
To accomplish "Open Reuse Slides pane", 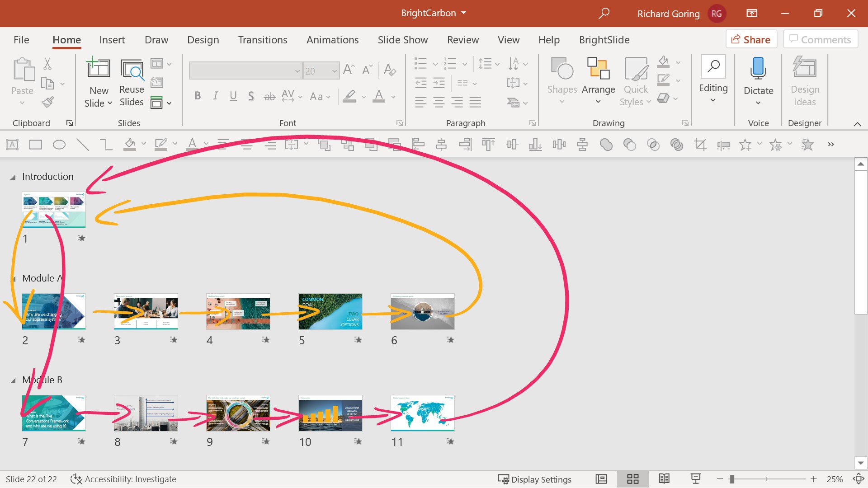I will pos(132,70).
